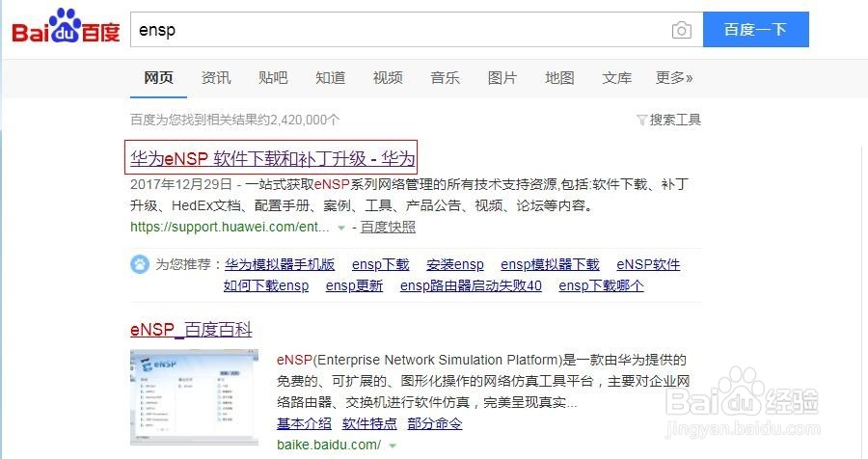Click result count text 百度为您找到相关结果约2,420,000个
Viewport: 868px width, 459px height.
pos(234,120)
